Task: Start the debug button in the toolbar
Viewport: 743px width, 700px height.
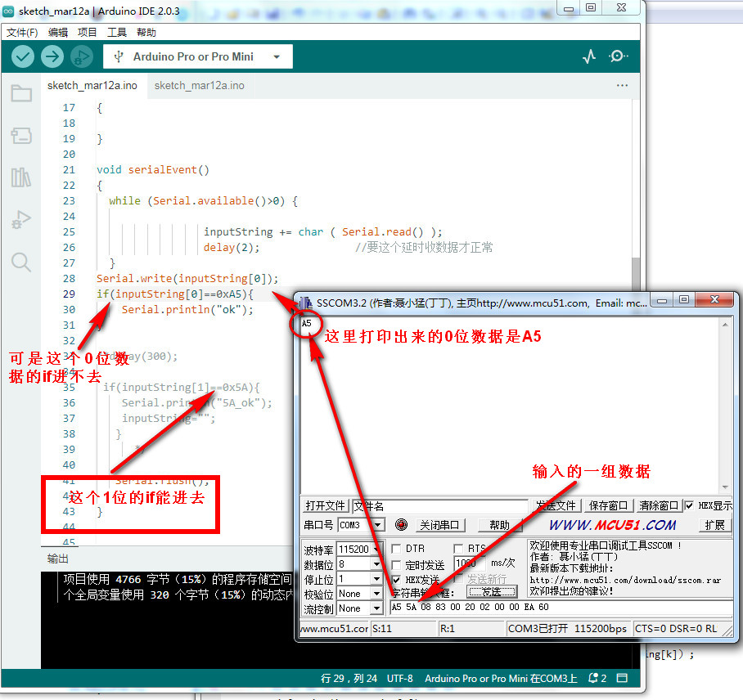Action: pos(82,56)
